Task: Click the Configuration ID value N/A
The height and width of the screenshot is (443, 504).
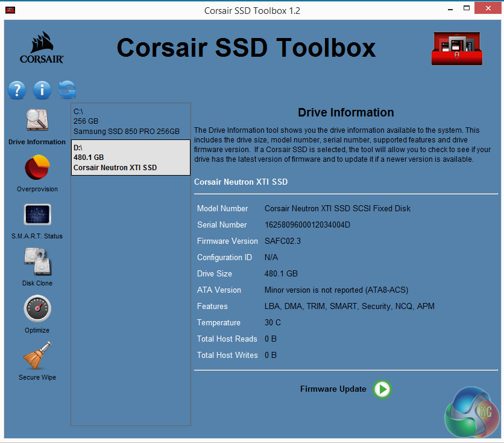Action: (x=271, y=257)
